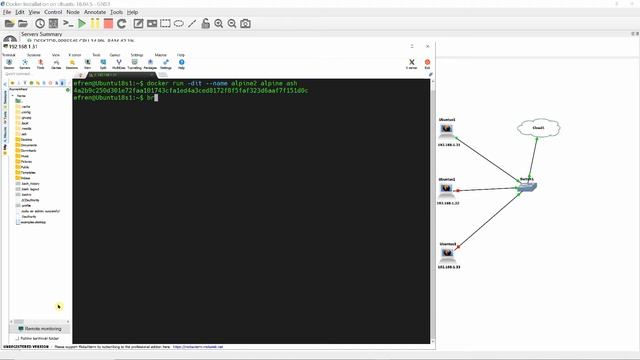Select Ubuntu1 node in GNS3 topology
640x360 pixels.
pyautogui.click(x=447, y=130)
